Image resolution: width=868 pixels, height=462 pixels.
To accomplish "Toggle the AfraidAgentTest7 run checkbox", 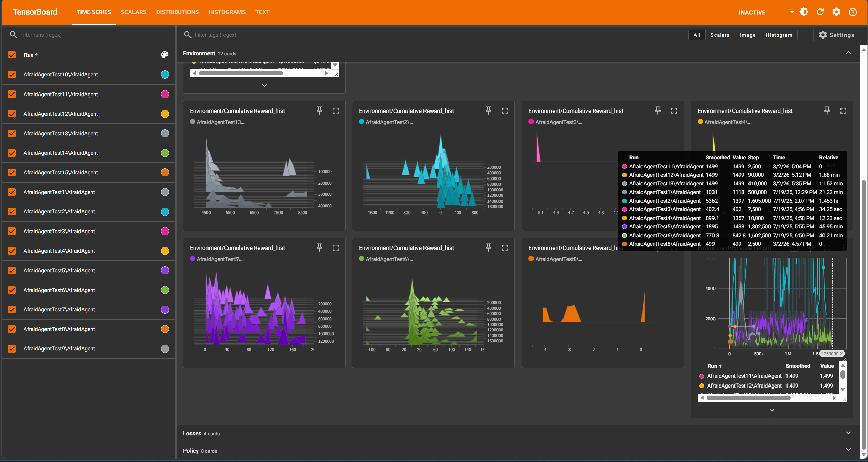I will [x=12, y=309].
